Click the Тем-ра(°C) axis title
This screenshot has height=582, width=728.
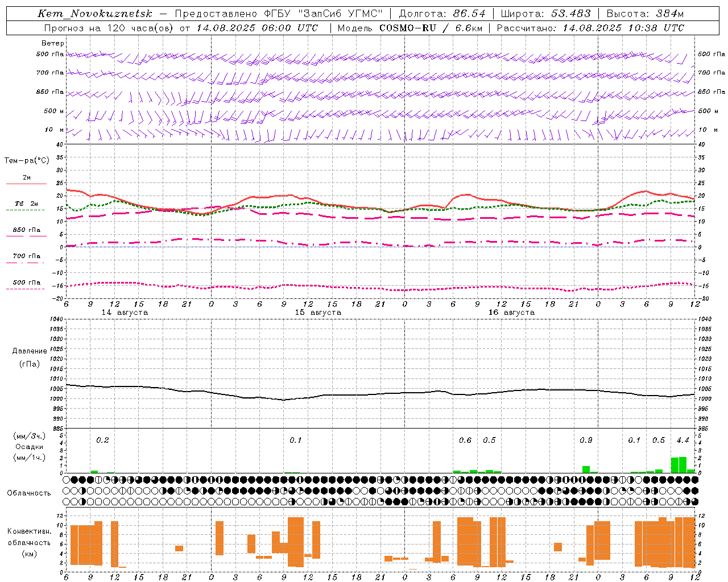point(27,161)
